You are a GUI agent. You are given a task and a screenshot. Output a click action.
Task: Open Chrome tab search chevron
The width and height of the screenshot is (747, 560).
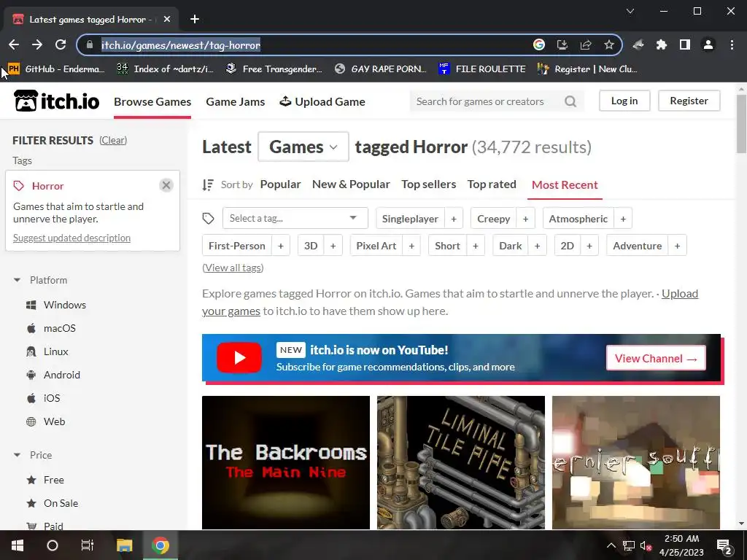tap(630, 11)
